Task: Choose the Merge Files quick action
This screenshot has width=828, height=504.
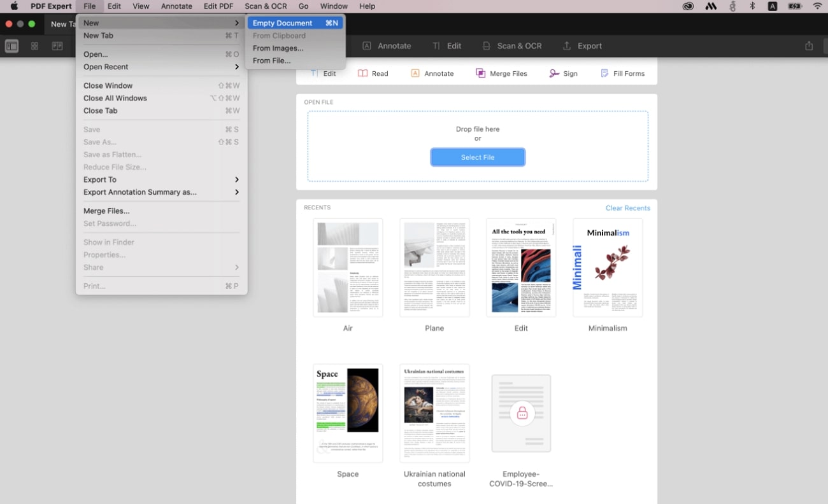Action: (x=501, y=73)
